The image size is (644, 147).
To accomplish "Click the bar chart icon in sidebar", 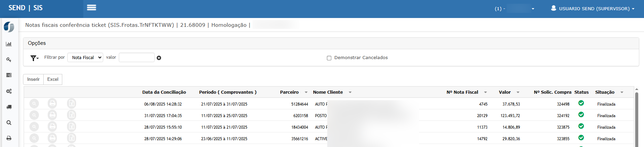I will 9,44.
